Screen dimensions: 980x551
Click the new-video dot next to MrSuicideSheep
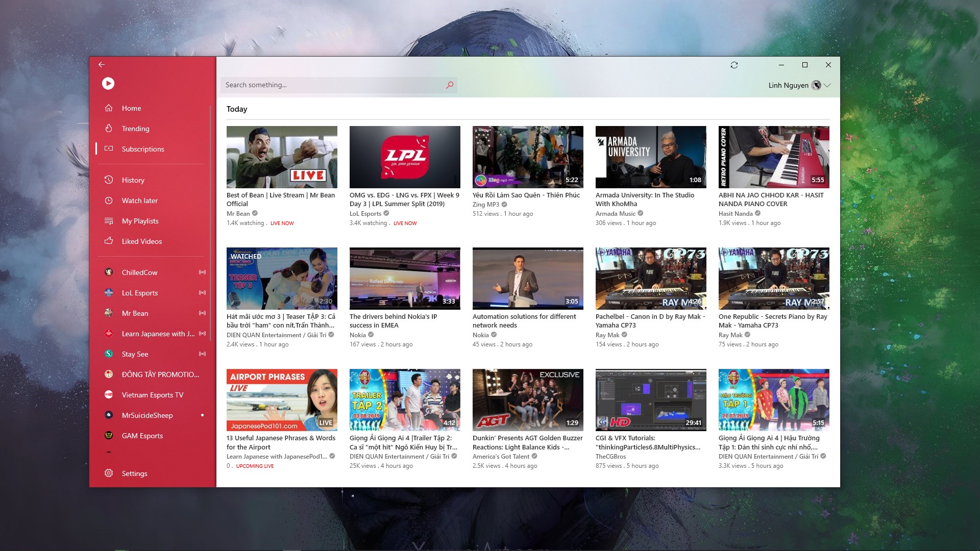[x=202, y=415]
